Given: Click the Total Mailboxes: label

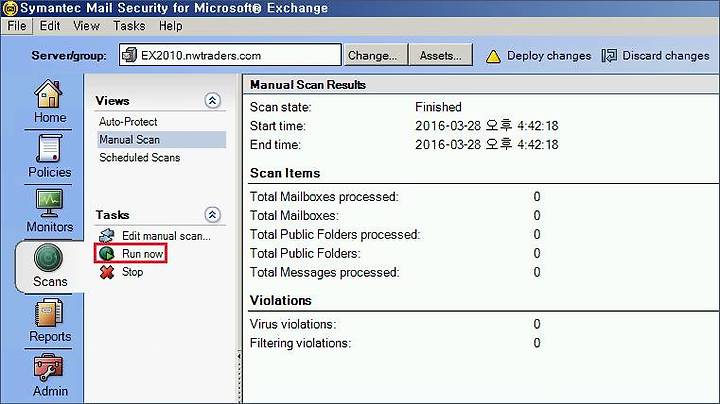Looking at the screenshot, I should tap(294, 215).
